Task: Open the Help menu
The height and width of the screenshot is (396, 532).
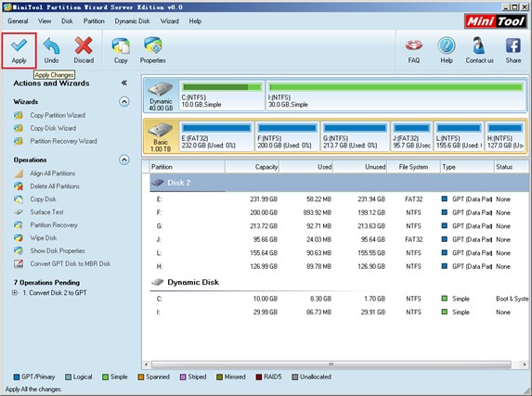Action: pyautogui.click(x=195, y=21)
